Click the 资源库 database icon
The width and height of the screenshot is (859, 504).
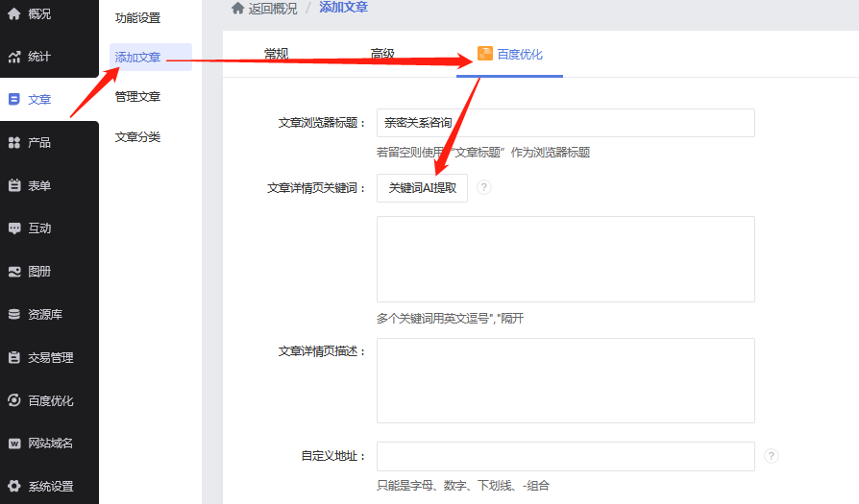coord(14,314)
